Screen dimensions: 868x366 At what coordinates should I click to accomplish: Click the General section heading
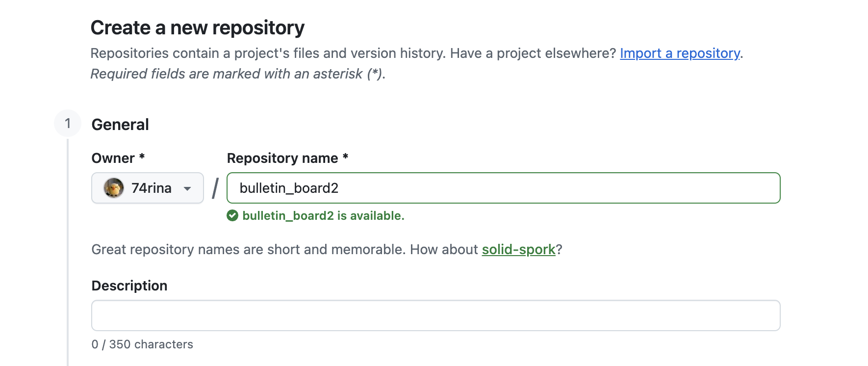click(120, 125)
